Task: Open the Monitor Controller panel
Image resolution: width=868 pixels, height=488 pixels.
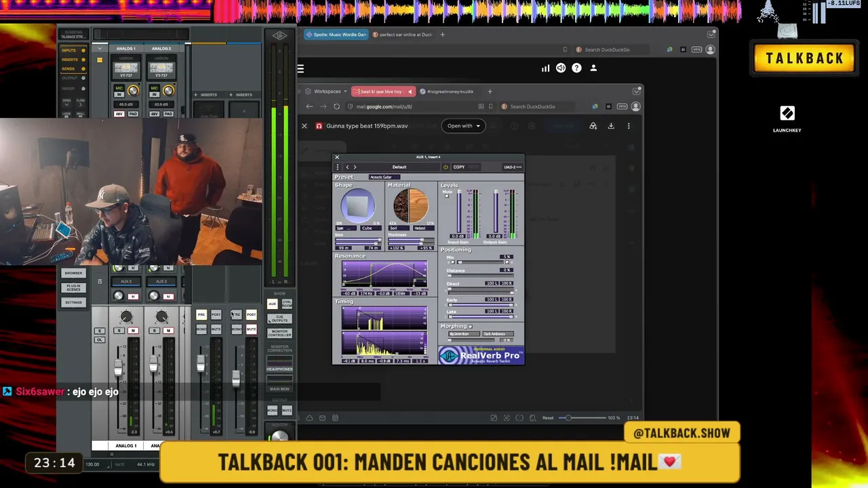Action: pos(279,332)
